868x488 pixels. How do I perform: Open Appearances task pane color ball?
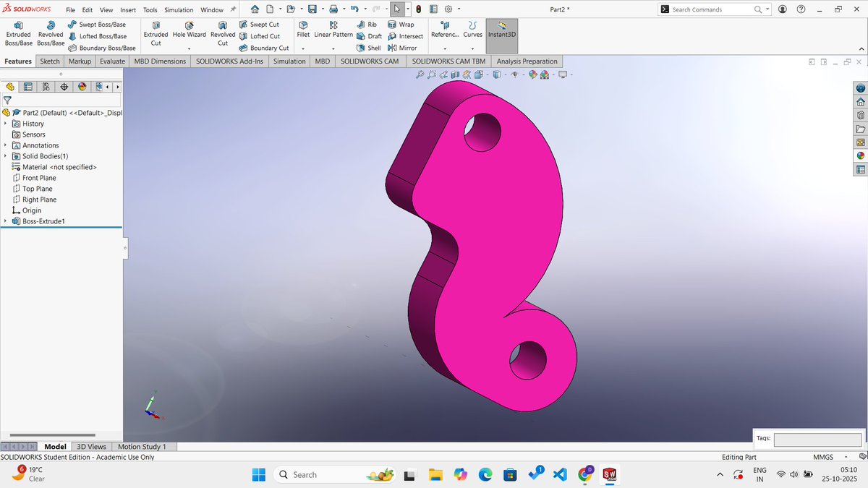(860, 155)
